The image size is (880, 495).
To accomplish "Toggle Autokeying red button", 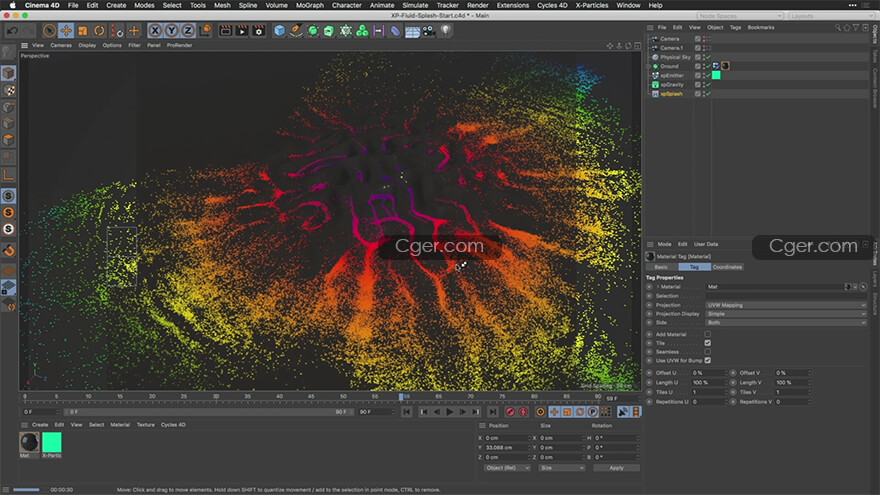I will click(523, 412).
